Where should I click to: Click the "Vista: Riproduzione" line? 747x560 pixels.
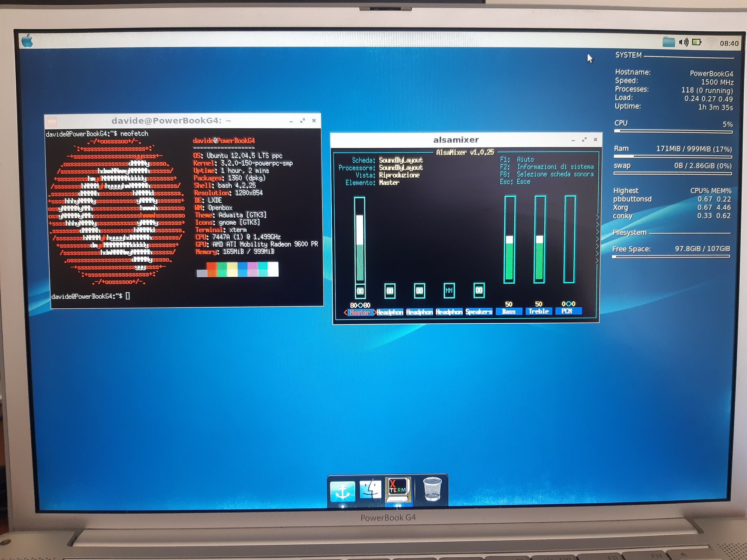(387, 175)
